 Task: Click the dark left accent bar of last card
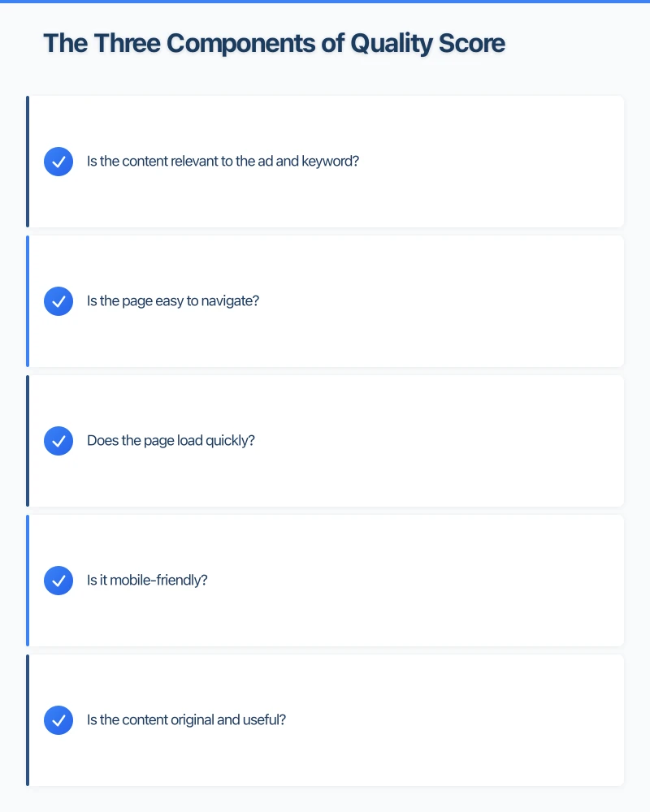[28, 720]
